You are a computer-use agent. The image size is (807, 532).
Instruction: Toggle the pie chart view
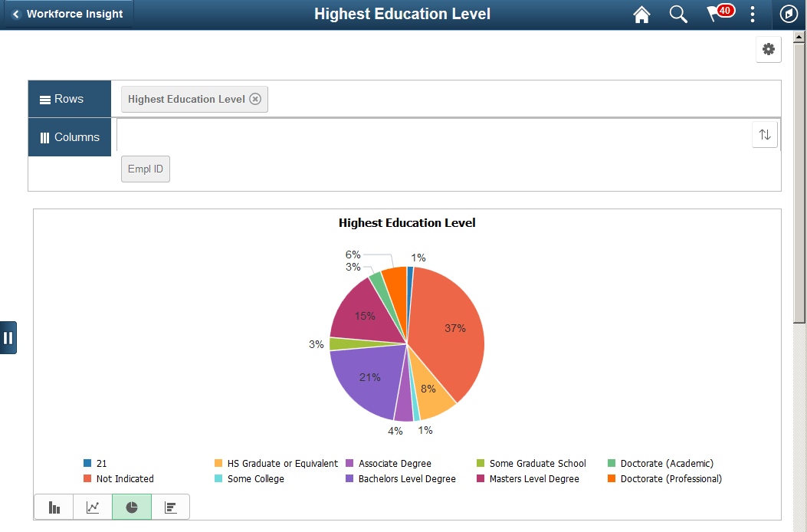tap(130, 507)
